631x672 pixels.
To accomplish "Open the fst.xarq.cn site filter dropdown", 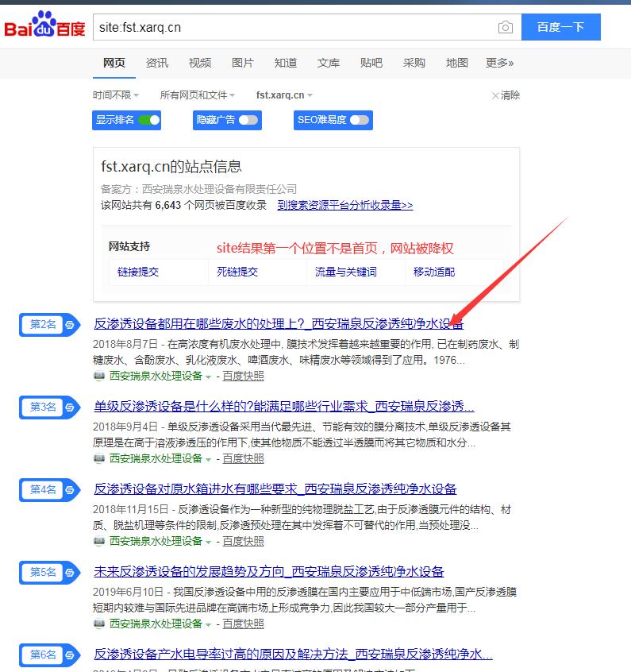I will coord(284,95).
